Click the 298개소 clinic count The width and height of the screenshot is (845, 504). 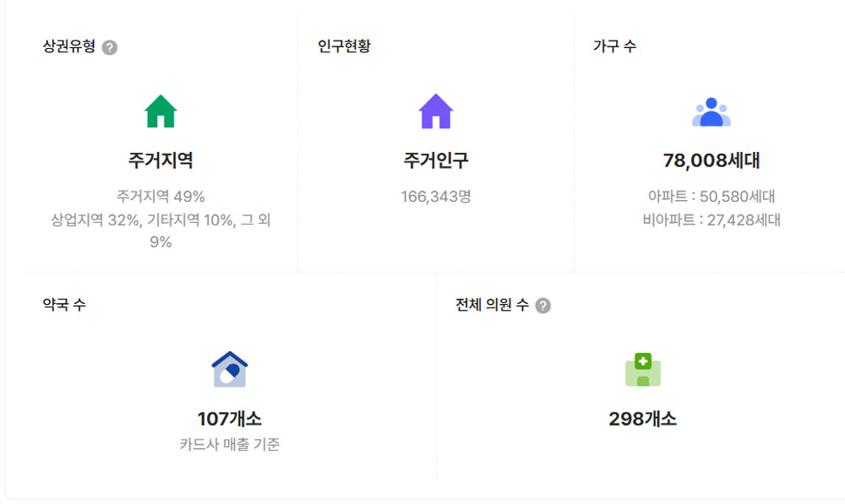click(643, 419)
